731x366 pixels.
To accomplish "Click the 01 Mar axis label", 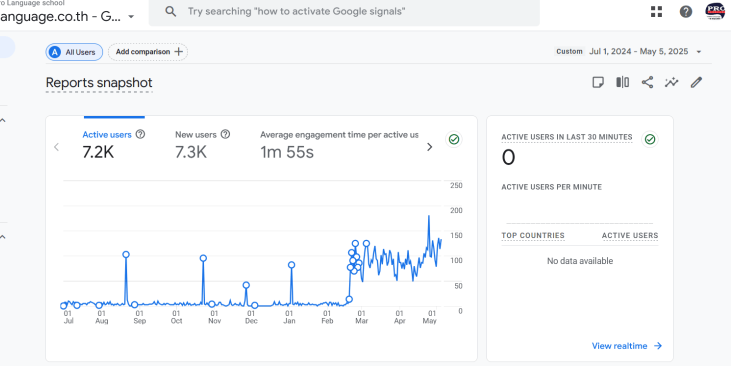I will [x=361, y=317].
